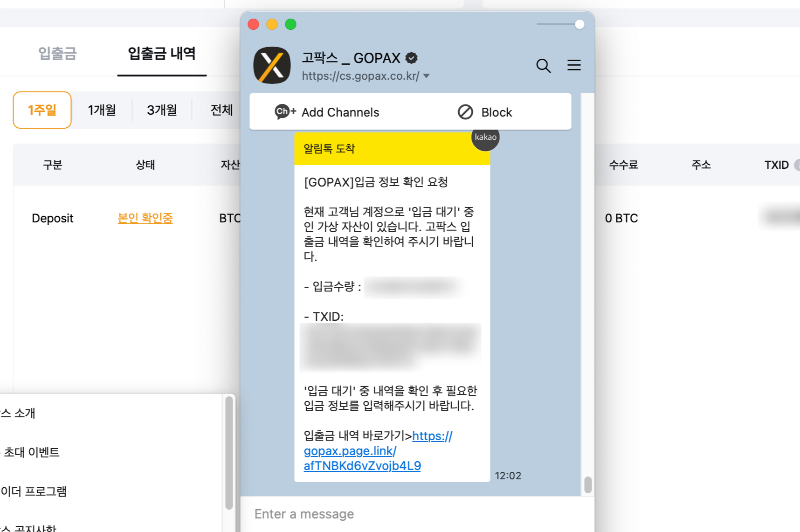Open the gopax.page.link URL in the message

(x=362, y=451)
